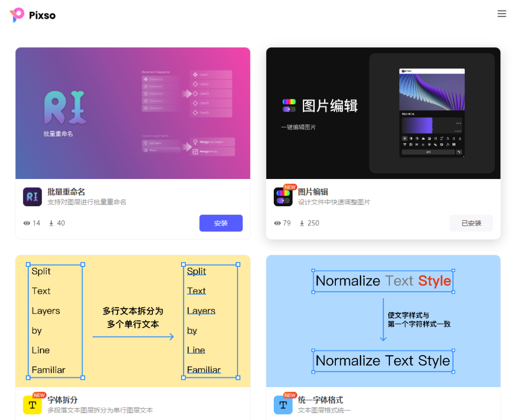The height and width of the screenshot is (420, 516).
Task: Open the 批量重命名 title link
Action: [x=66, y=192]
